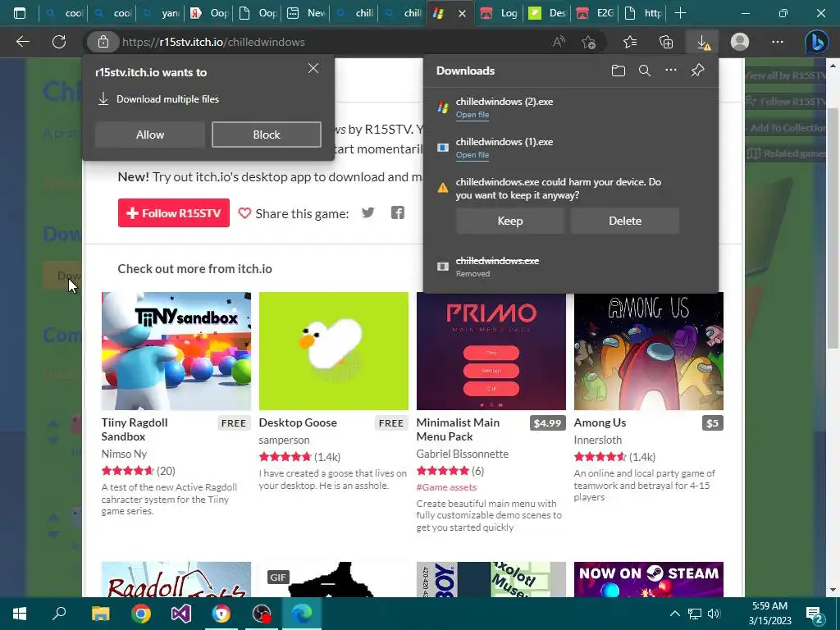Open the Desktop Goose thumbnail

point(333,351)
